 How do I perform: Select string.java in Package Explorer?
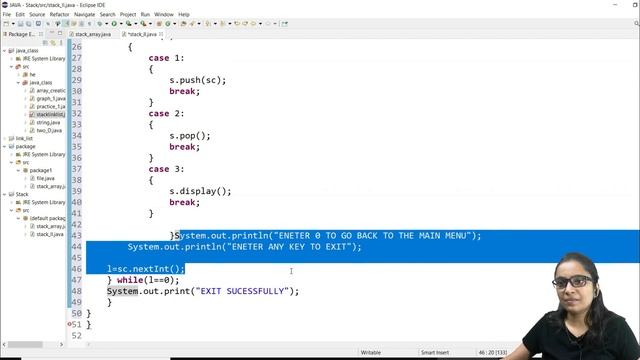[48, 122]
